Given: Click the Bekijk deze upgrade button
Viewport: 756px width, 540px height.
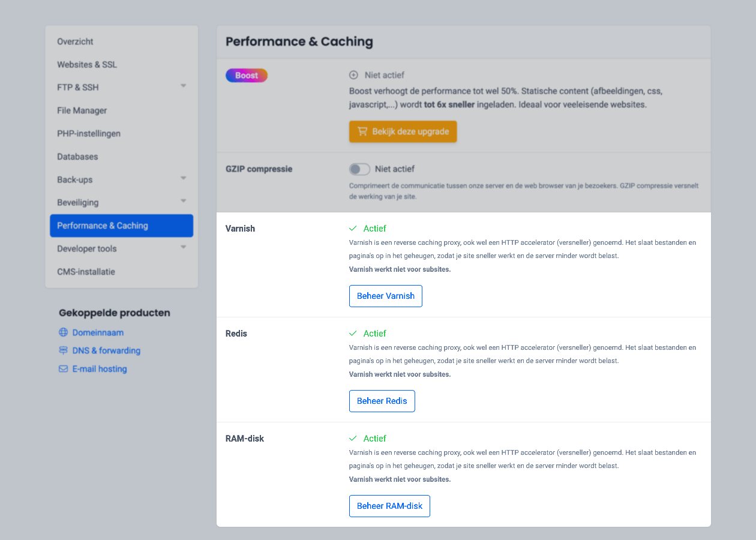Looking at the screenshot, I should pos(403,131).
